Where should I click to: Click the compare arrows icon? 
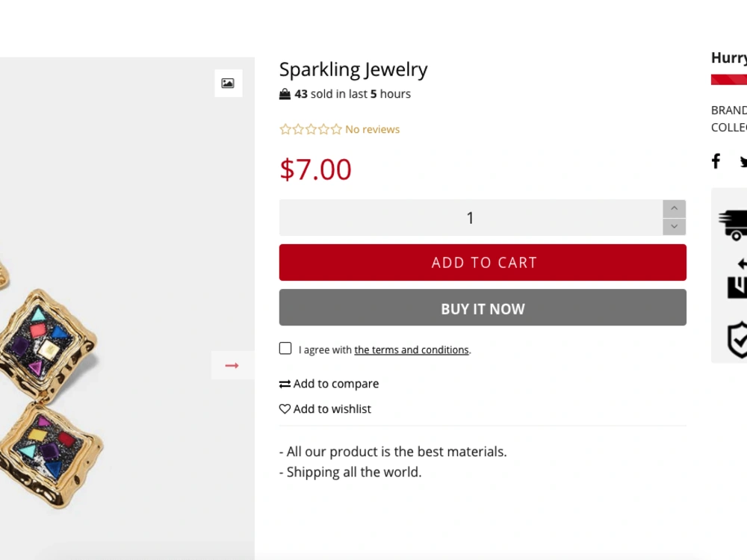(285, 384)
